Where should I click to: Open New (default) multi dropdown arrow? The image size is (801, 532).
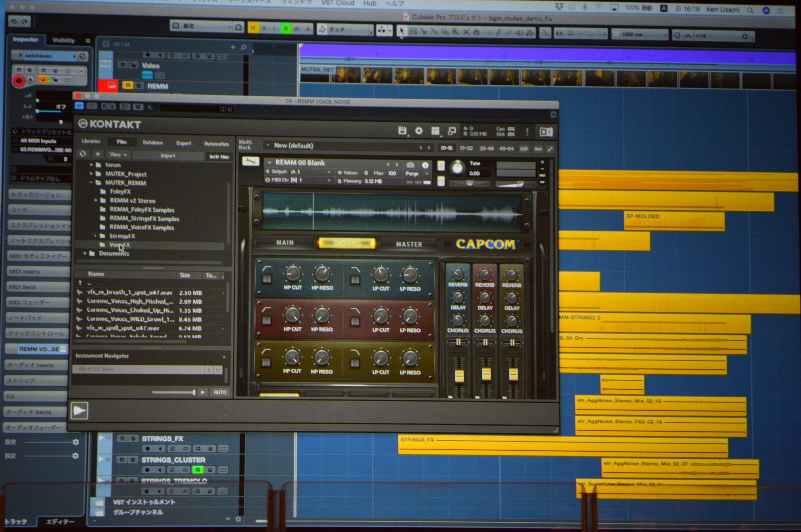pos(268,145)
